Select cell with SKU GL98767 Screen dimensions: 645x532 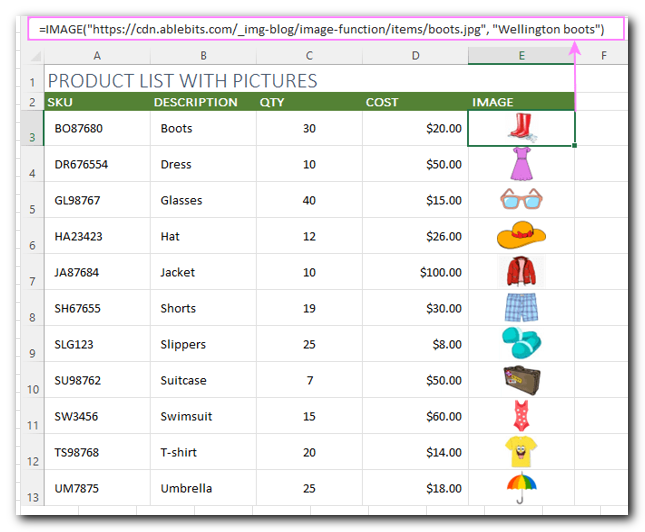(97, 200)
